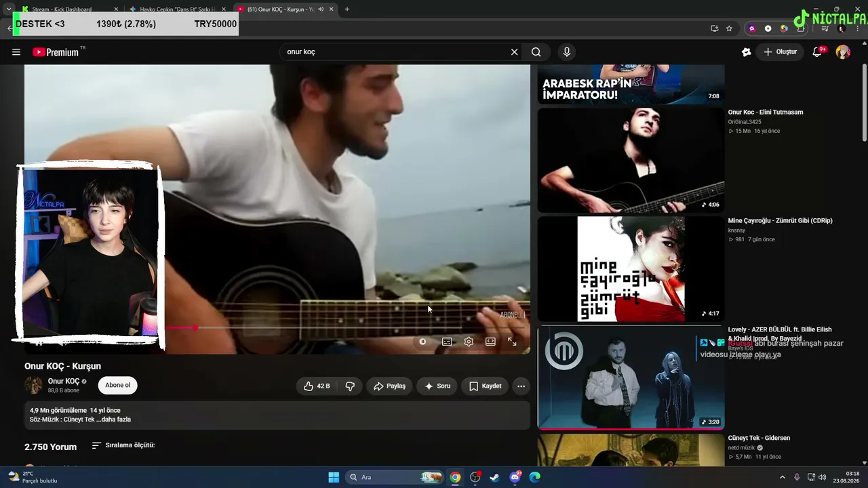Click the taskbar Ara search box
The width and height of the screenshot is (868, 488).
(x=395, y=477)
